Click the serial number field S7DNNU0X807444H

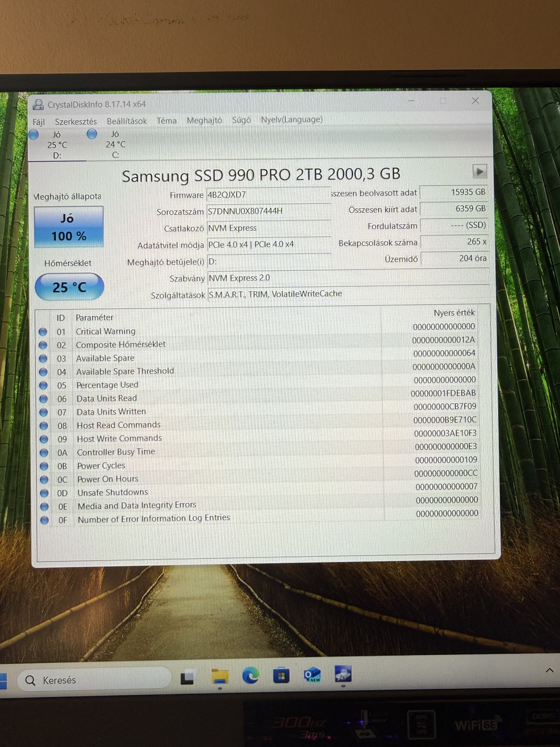click(268, 211)
